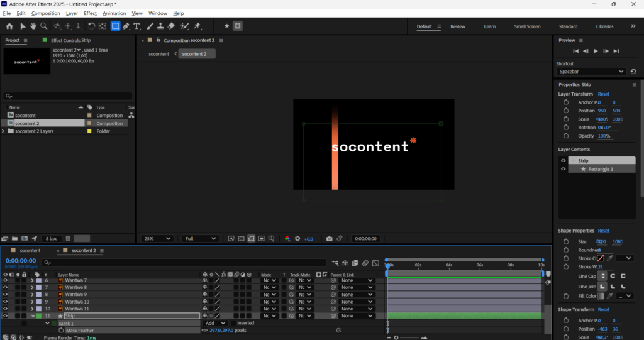The image size is (644, 340).
Task: Open the Animation menu
Action: pos(114,14)
